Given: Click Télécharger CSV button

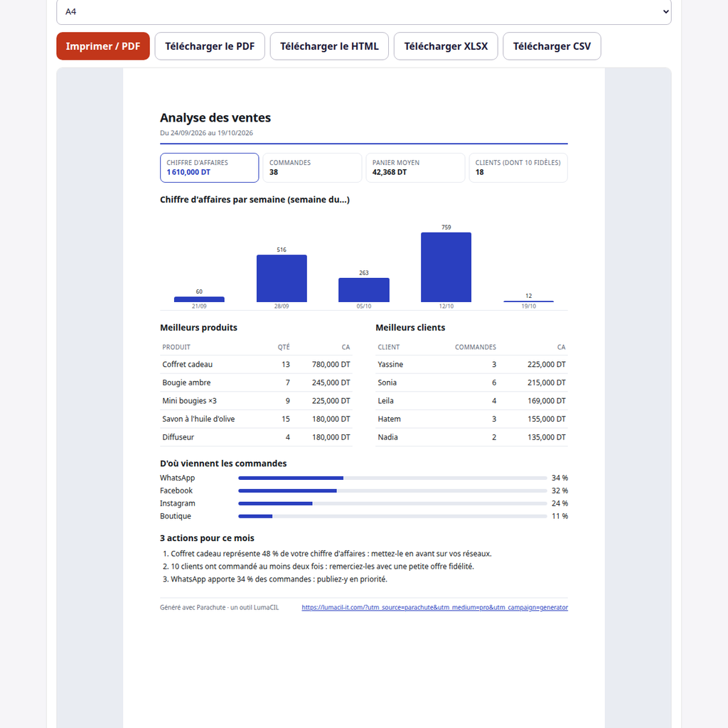Looking at the screenshot, I should pos(552,46).
